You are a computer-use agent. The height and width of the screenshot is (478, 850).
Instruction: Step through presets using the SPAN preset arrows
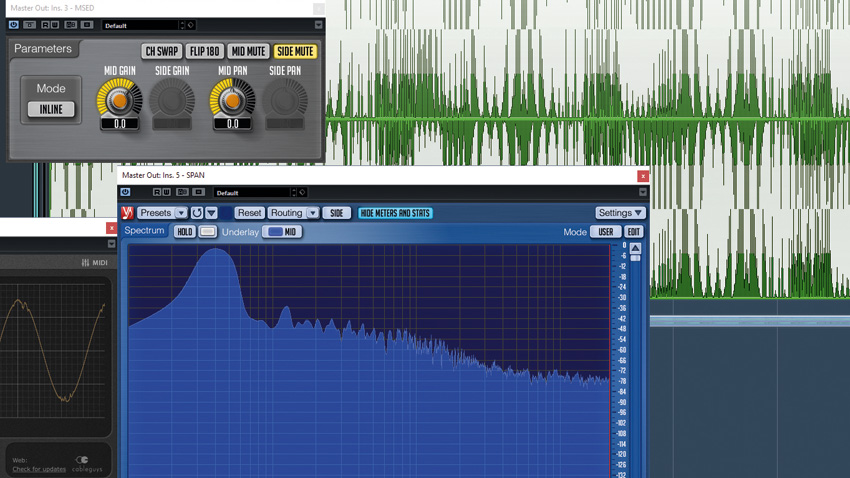(294, 192)
